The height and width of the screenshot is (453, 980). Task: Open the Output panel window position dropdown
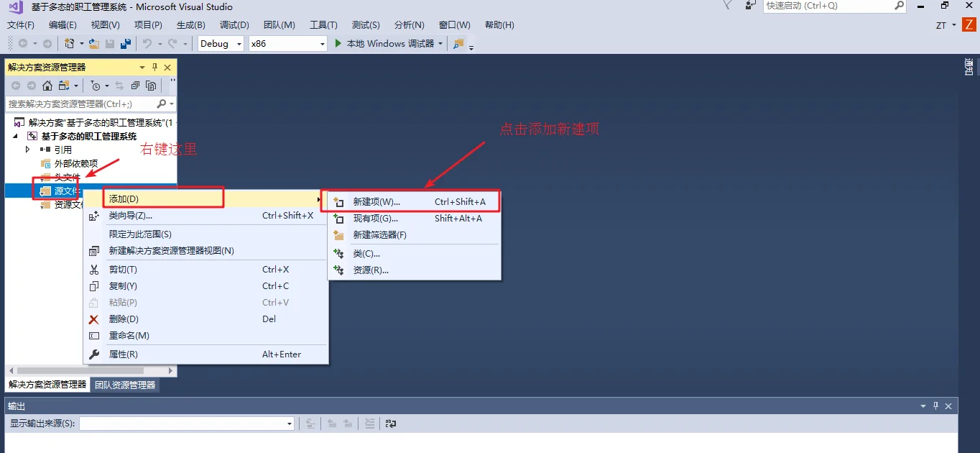(923, 406)
